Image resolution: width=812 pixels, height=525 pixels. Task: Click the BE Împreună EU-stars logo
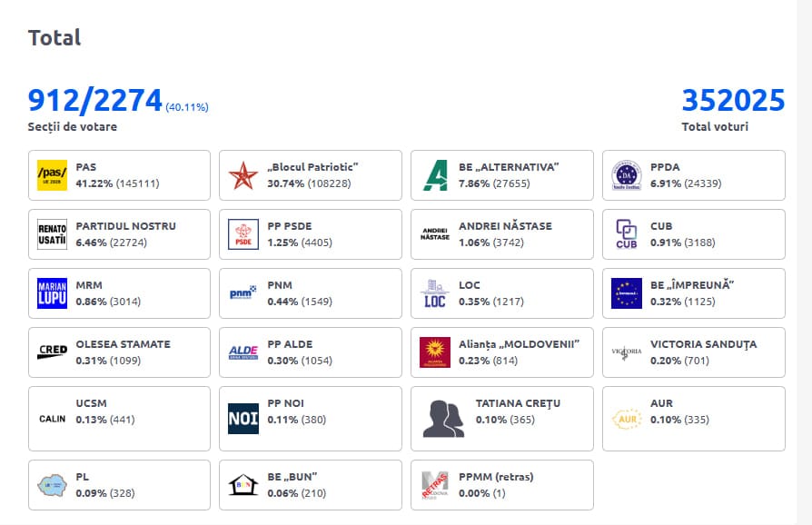[627, 293]
